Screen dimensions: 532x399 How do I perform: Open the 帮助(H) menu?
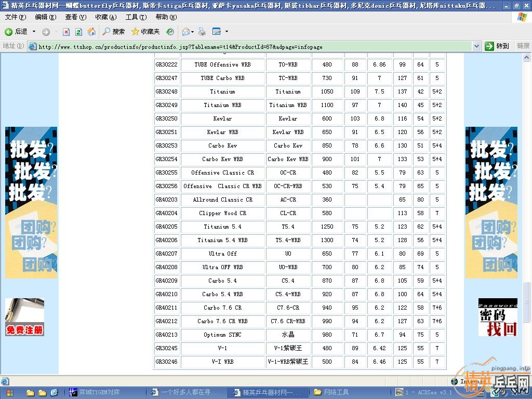(x=166, y=17)
